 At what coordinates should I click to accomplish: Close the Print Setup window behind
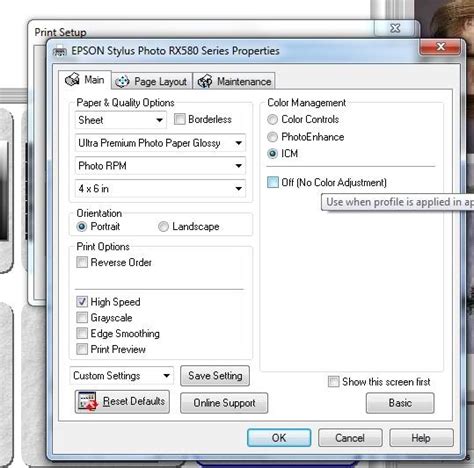pyautogui.click(x=395, y=28)
